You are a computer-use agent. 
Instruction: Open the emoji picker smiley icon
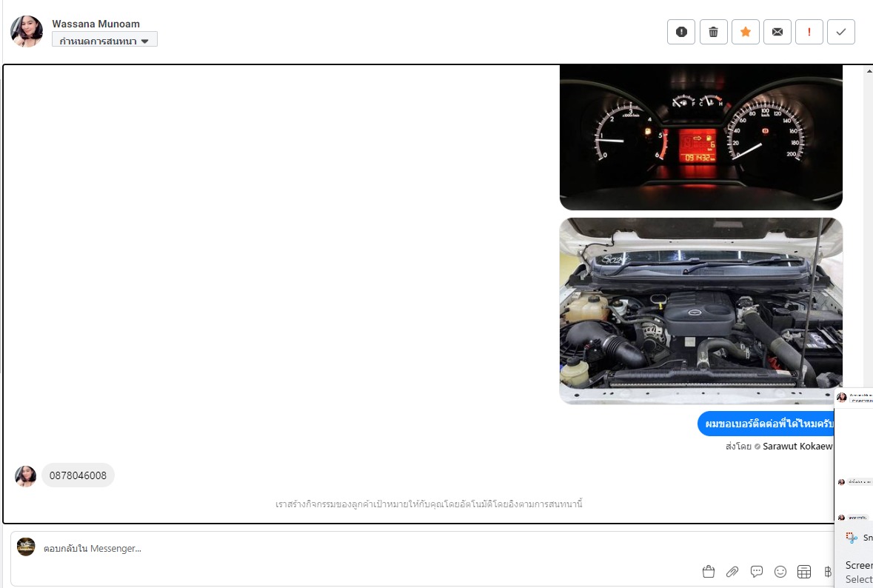(x=780, y=571)
